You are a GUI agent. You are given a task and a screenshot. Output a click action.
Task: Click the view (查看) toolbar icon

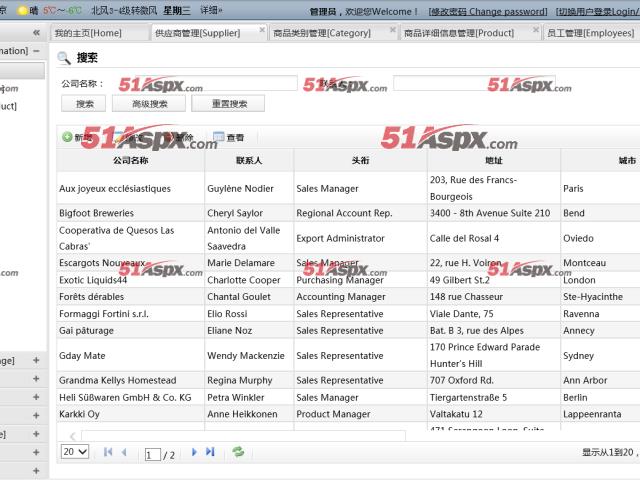(216, 138)
